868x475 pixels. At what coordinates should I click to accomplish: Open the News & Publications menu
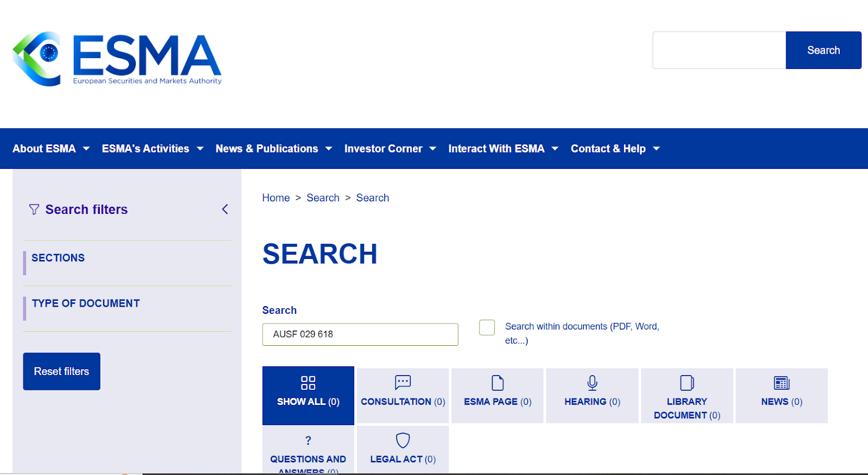point(267,149)
